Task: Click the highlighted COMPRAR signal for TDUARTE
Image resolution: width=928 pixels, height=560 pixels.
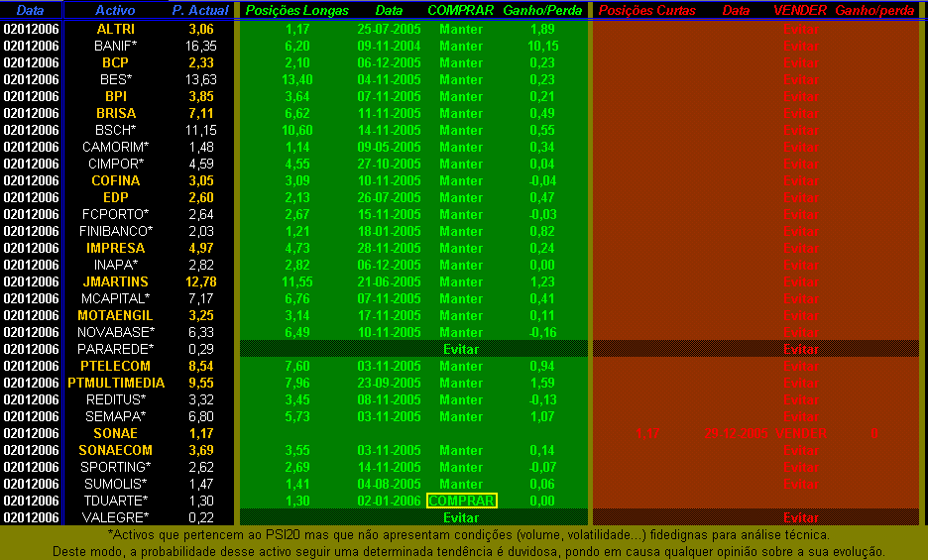Action: [x=462, y=502]
